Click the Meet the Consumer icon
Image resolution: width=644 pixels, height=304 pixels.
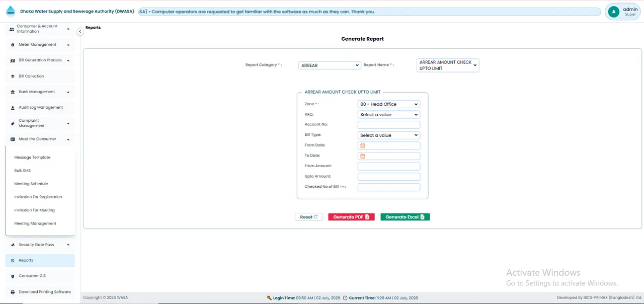[x=13, y=139]
